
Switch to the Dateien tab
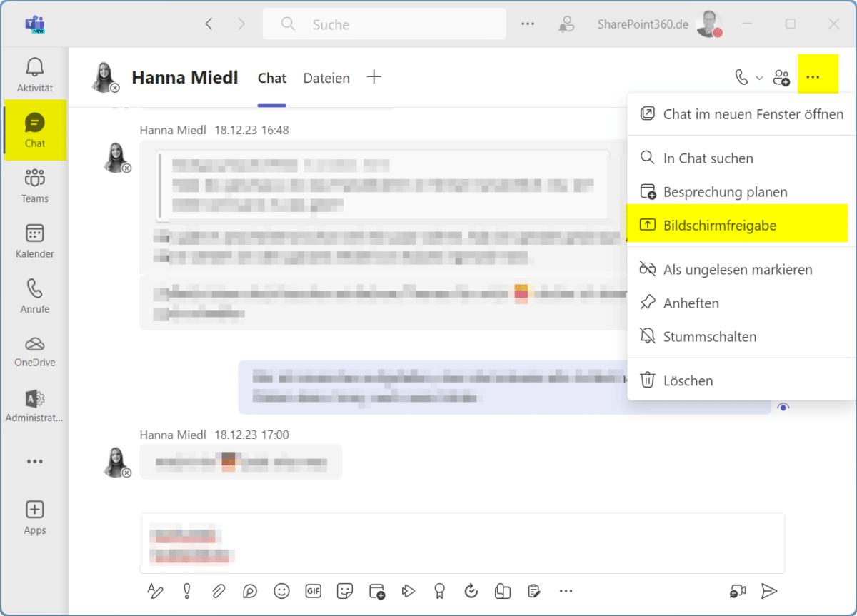326,78
